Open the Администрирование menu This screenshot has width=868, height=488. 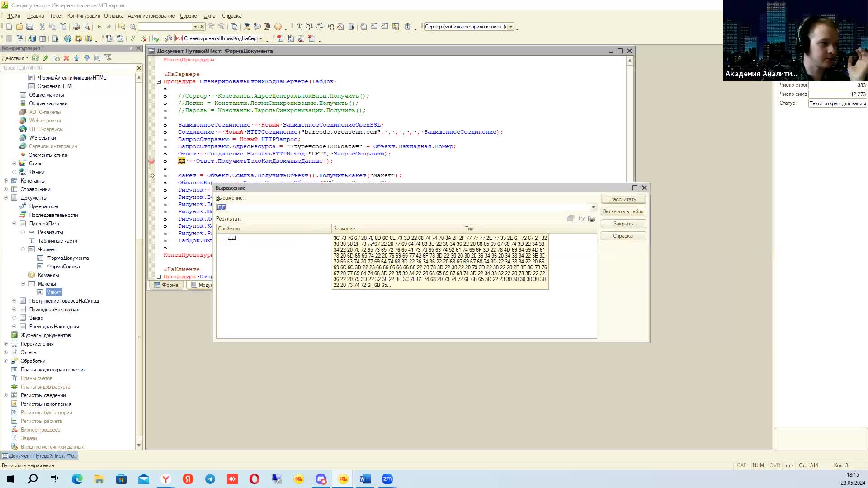(x=151, y=16)
